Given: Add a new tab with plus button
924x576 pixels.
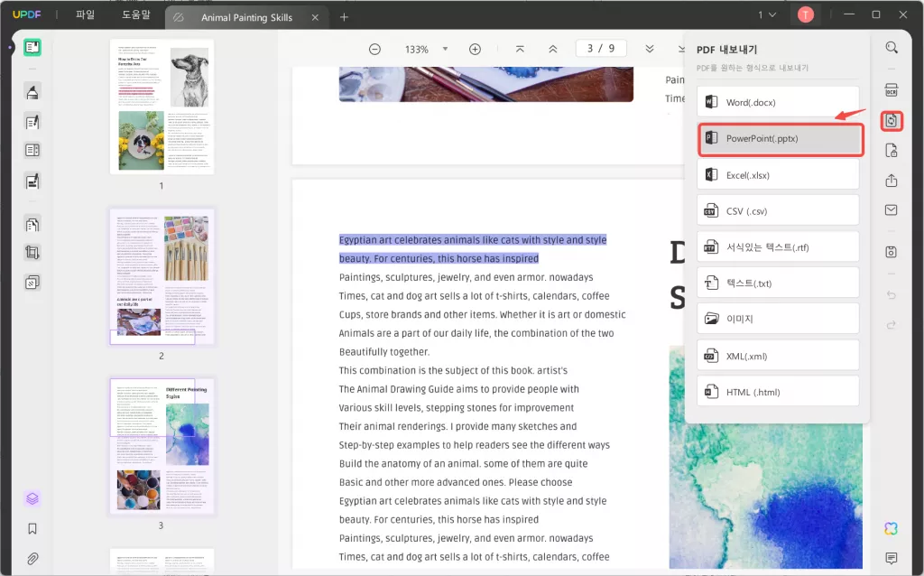Looking at the screenshot, I should pos(344,18).
